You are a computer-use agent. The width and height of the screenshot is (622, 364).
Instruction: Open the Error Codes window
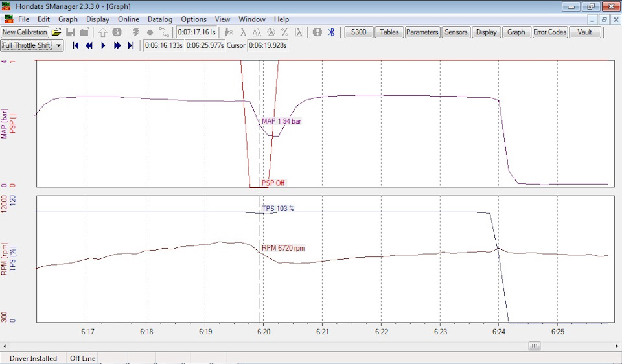(550, 32)
